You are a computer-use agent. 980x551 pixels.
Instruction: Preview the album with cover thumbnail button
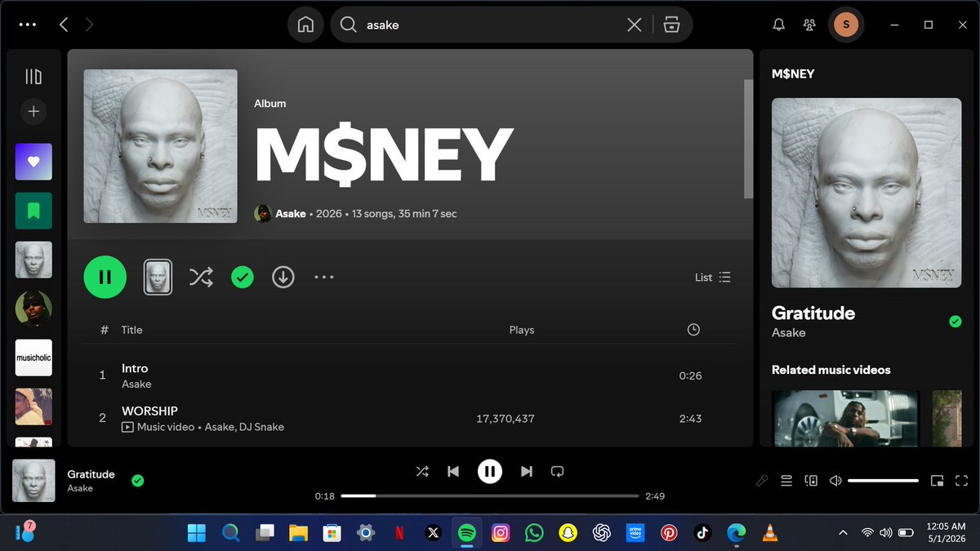(158, 277)
